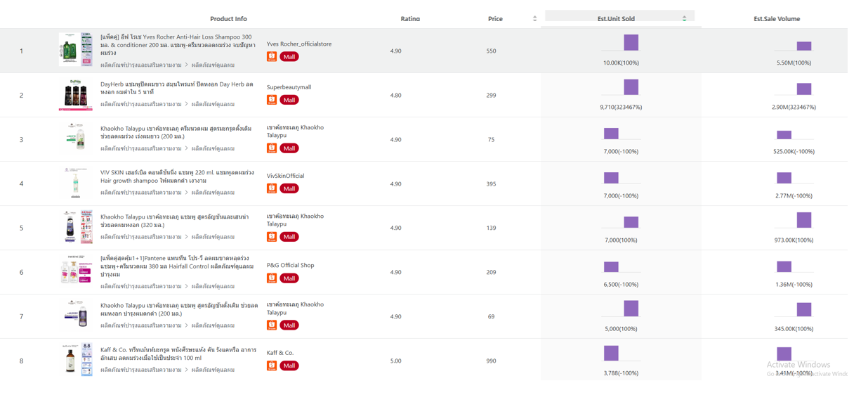
Task: Click the Rating column header
Action: click(410, 19)
